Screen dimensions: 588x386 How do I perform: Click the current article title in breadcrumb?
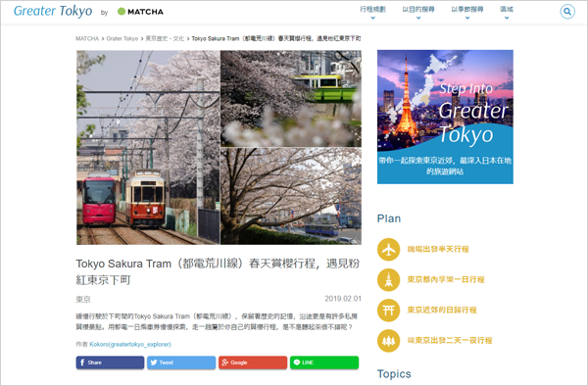point(276,38)
